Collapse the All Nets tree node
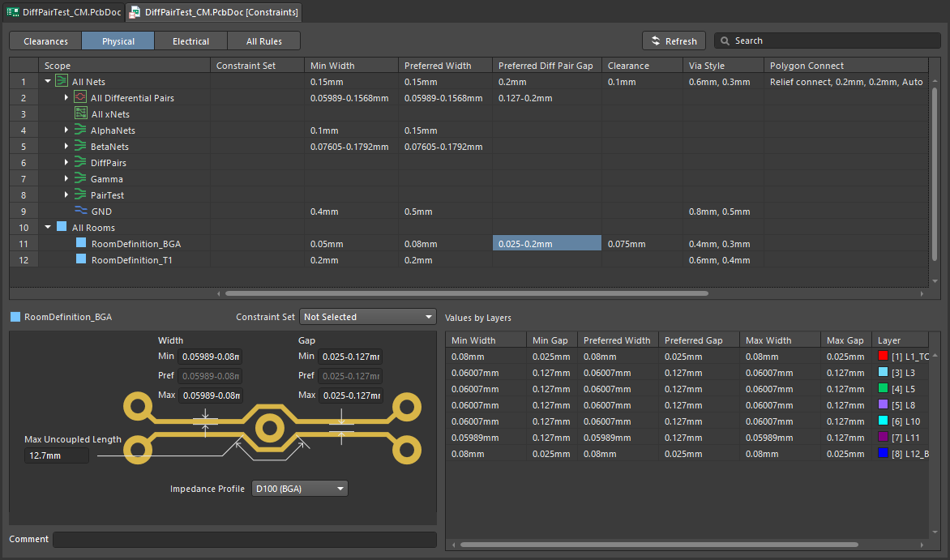This screenshot has height=560, width=950. (x=48, y=81)
